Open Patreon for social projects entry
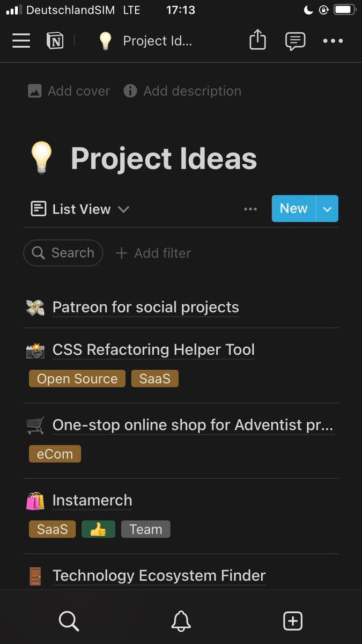This screenshot has width=362, height=644. [145, 307]
